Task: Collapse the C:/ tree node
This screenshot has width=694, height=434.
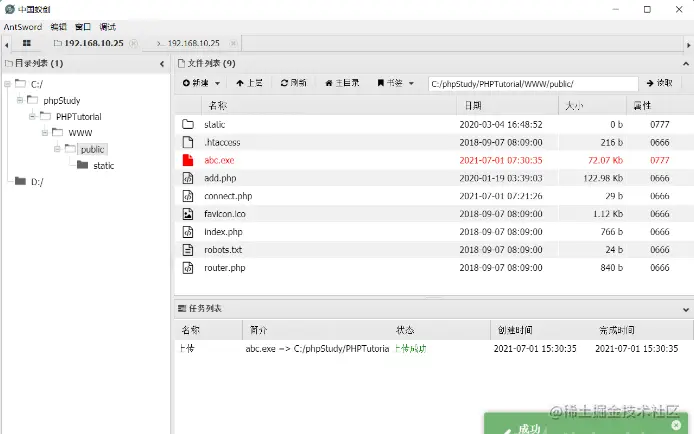Action: (x=7, y=84)
